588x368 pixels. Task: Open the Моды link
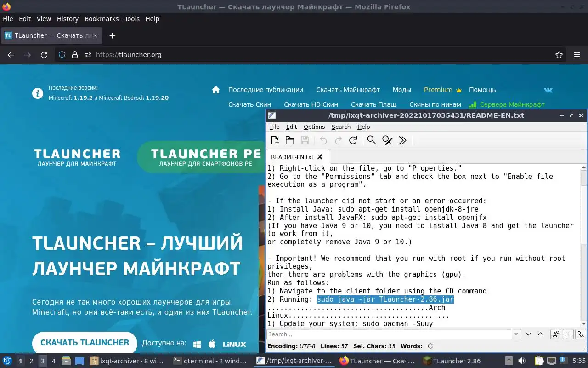(x=401, y=90)
